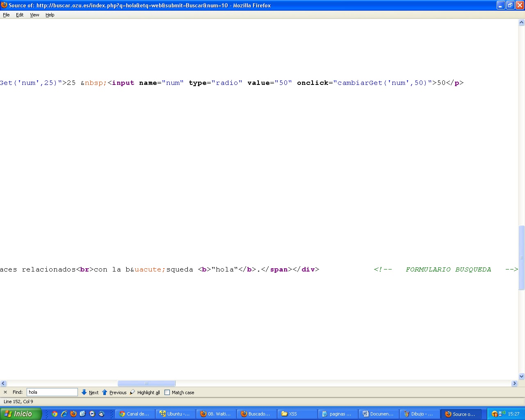Click the horizontal scrollbar right arrow
This screenshot has height=420, width=525.
[x=515, y=383]
